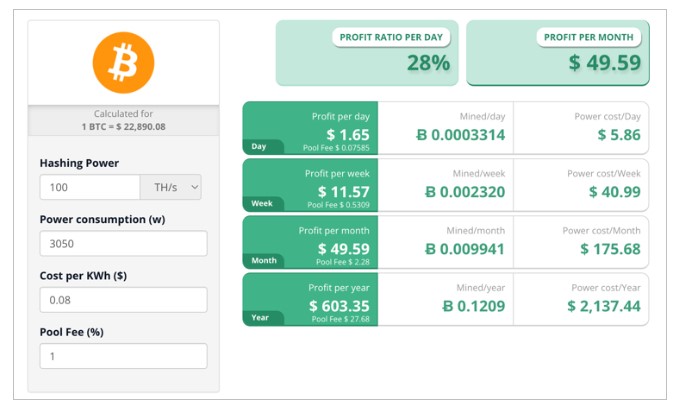Viewport: 677px width, 405px height.
Task: Select the Profit Per Month summary card
Action: point(558,52)
